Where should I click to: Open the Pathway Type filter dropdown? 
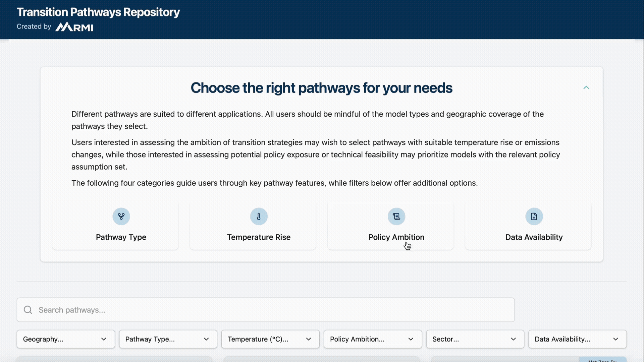tap(168, 339)
